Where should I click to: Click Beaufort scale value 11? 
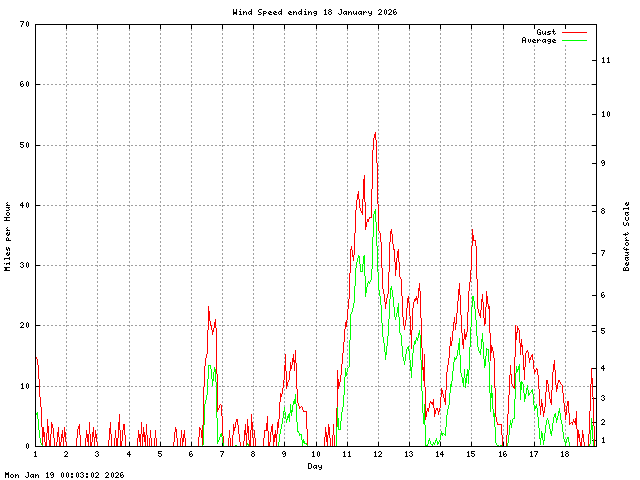pos(606,60)
